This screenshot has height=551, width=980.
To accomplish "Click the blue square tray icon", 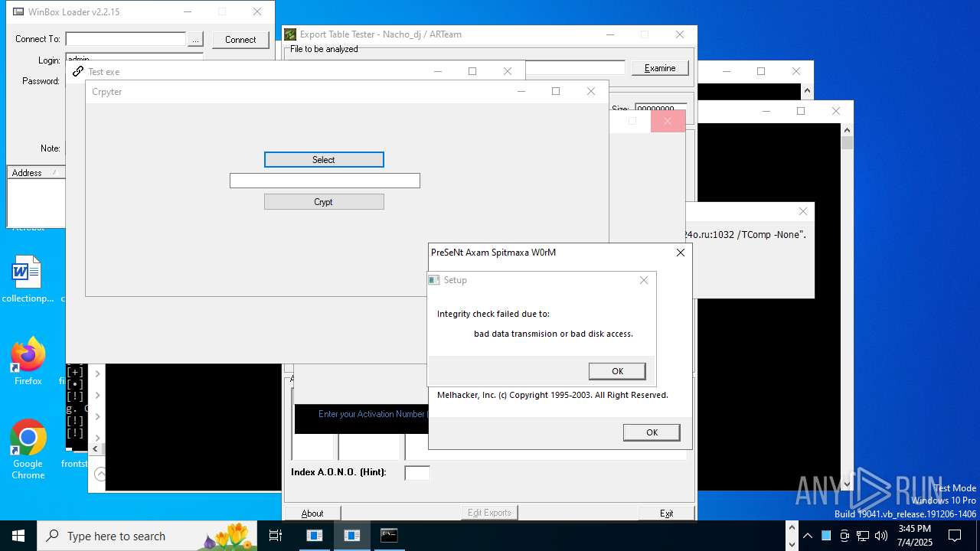I will tap(826, 536).
